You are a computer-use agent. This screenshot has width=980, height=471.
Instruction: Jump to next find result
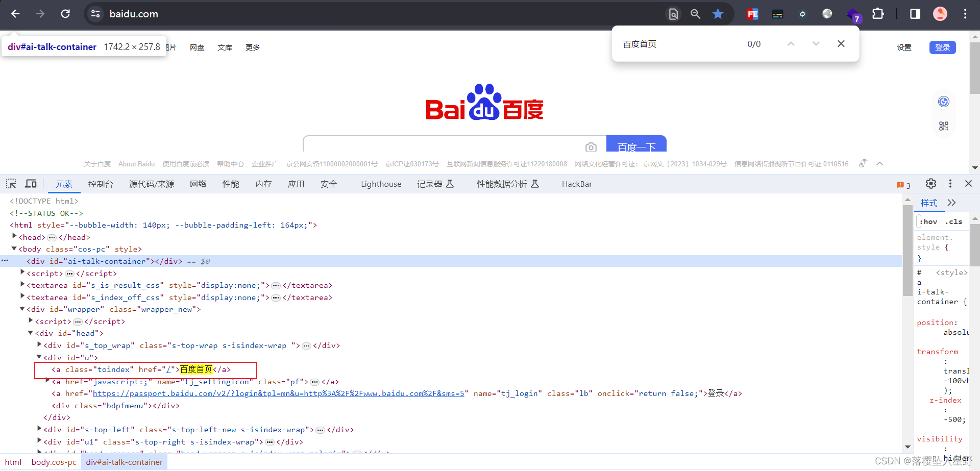816,44
